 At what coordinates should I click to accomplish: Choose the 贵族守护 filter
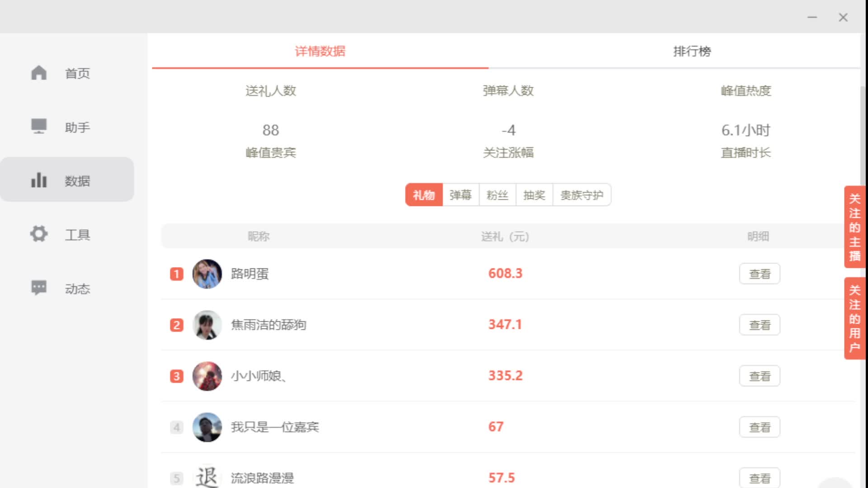[x=582, y=195]
